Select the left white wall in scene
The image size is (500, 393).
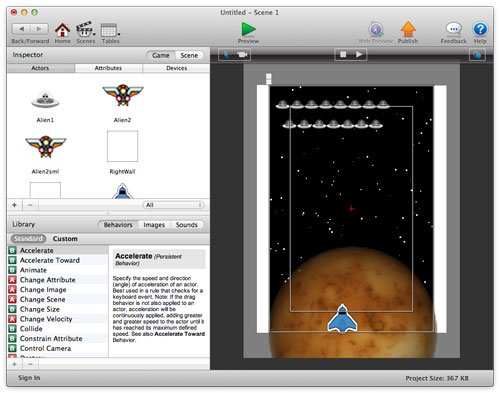click(263, 209)
